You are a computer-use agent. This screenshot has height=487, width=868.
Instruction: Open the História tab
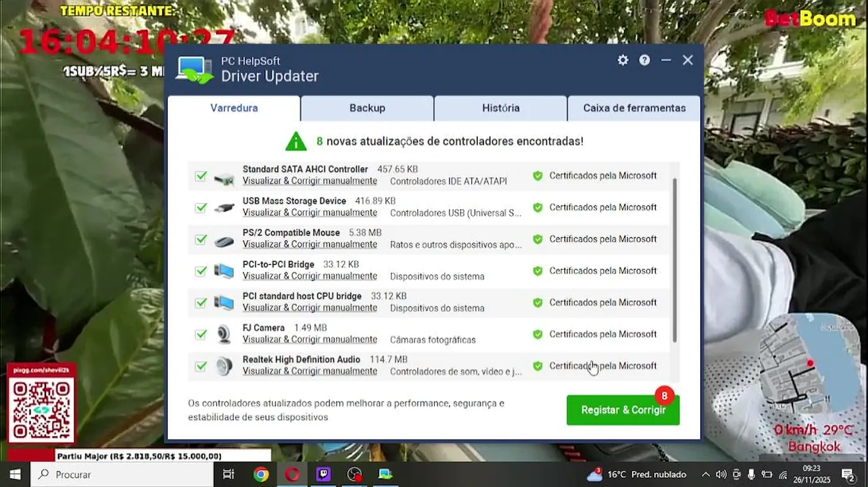(x=501, y=108)
